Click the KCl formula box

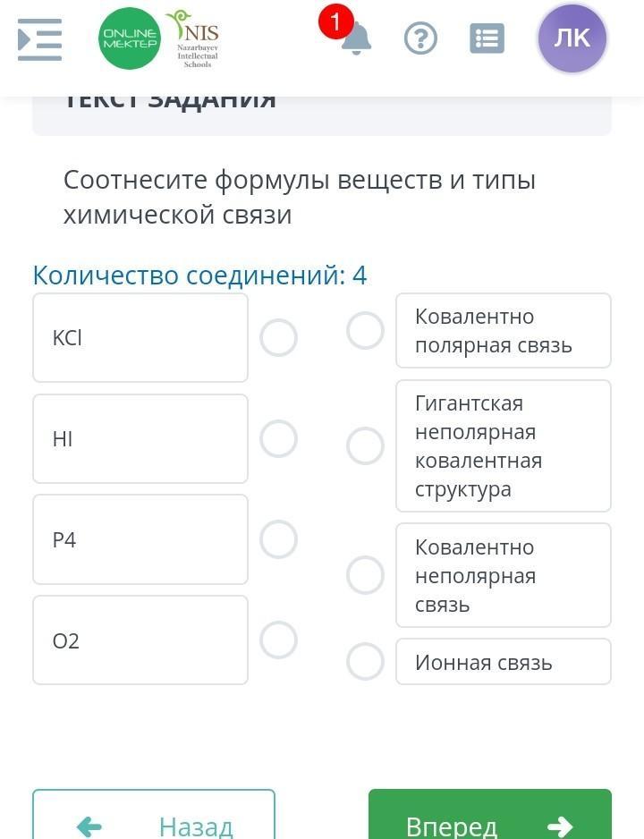(140, 338)
